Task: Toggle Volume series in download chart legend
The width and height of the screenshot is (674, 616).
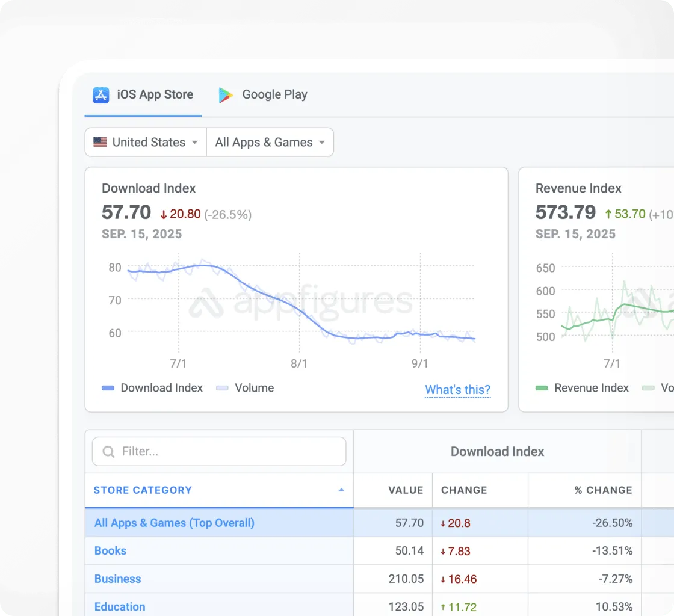Action: (x=245, y=388)
